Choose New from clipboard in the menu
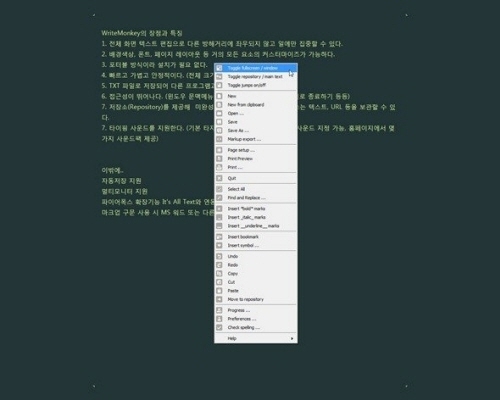This screenshot has height=400, width=500. tap(256, 105)
